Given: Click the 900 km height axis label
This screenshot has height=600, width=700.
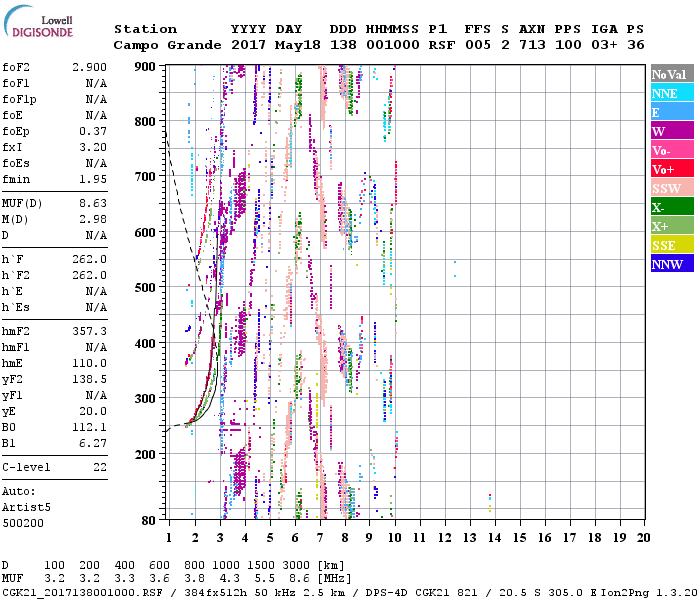Looking at the screenshot, I should click(x=146, y=66).
